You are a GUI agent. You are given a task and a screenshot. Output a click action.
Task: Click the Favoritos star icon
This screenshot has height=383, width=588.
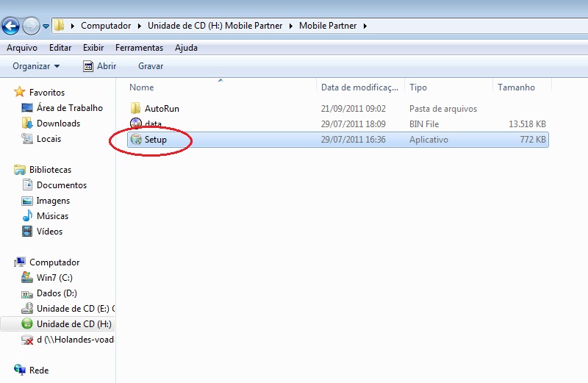pyautogui.click(x=20, y=92)
